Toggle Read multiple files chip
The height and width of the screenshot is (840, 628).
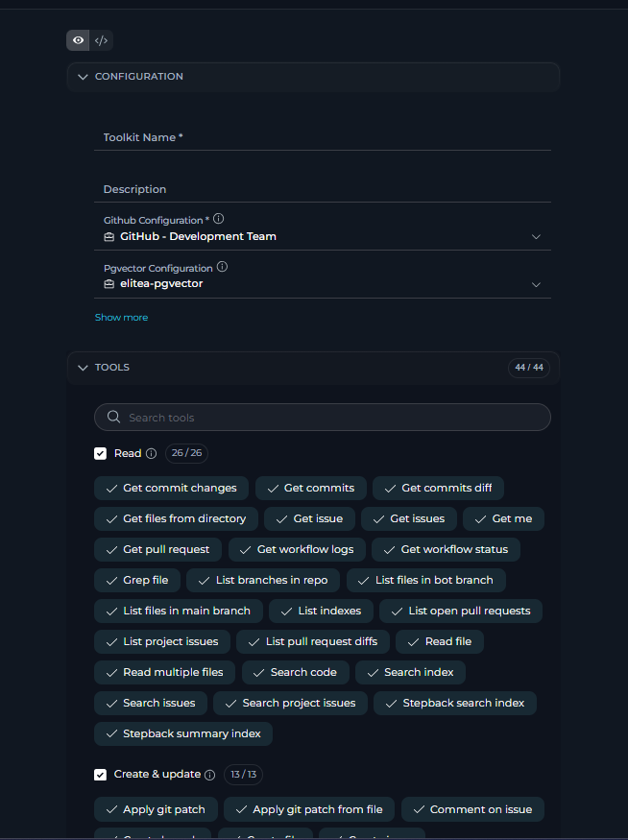(164, 672)
